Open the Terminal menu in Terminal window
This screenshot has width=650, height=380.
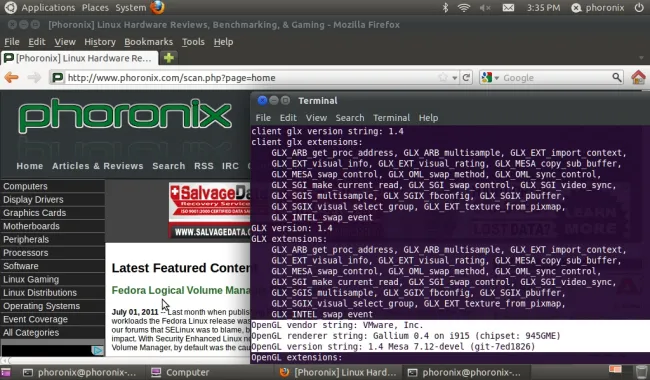[x=391, y=118]
